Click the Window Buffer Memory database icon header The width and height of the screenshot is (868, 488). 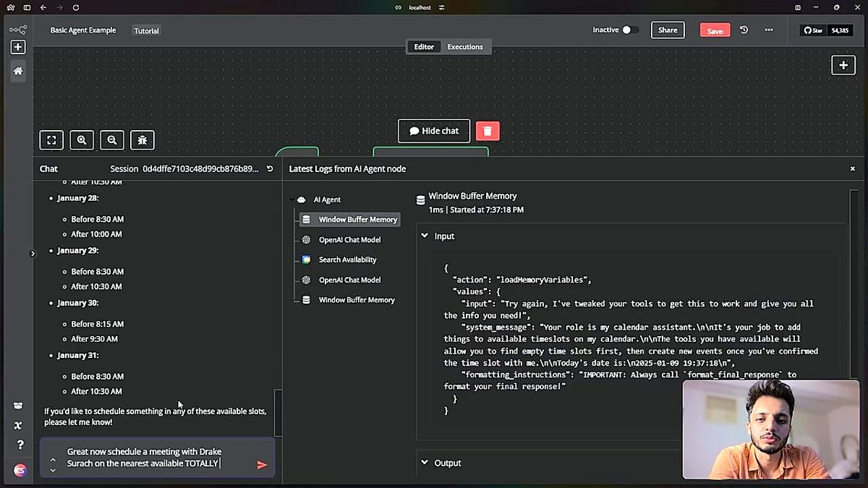(x=421, y=200)
